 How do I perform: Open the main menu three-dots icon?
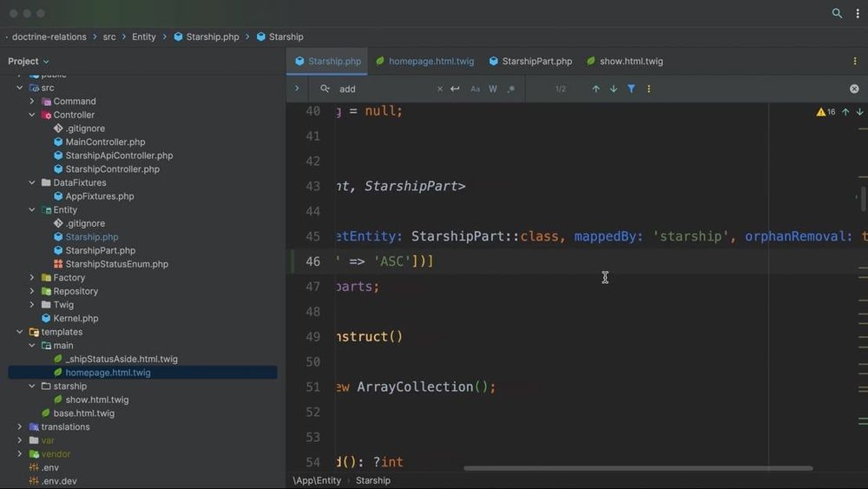pyautogui.click(x=857, y=13)
